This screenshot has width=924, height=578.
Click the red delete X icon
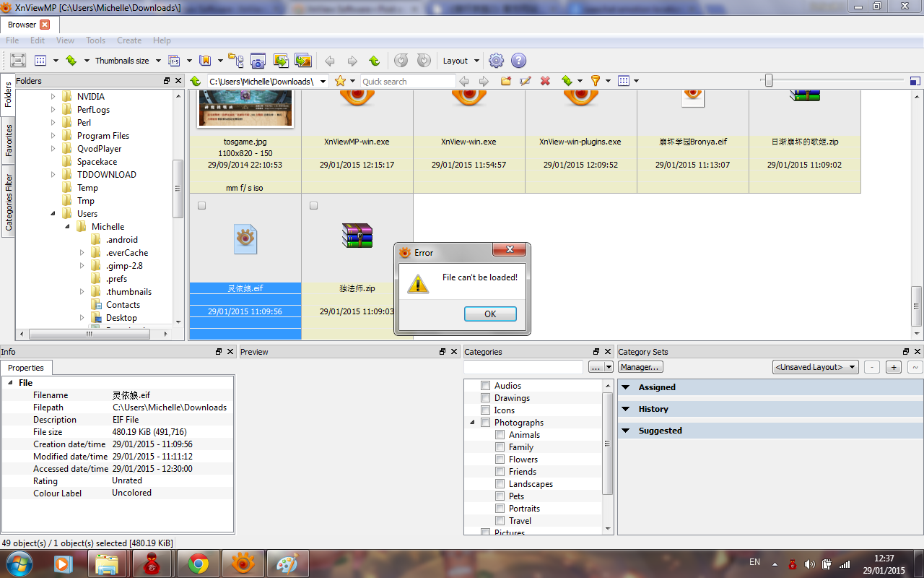546,81
